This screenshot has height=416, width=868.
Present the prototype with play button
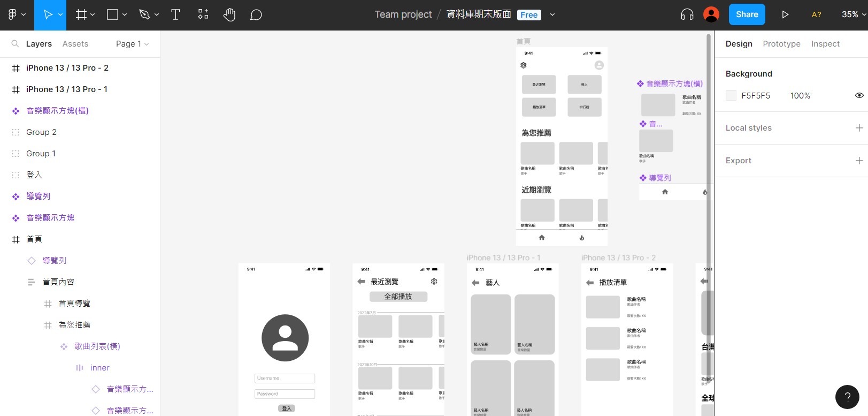pyautogui.click(x=785, y=15)
